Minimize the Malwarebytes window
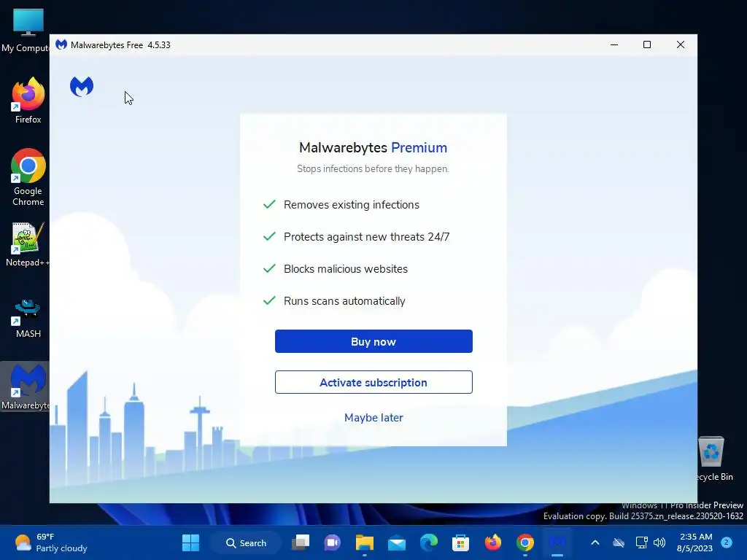This screenshot has height=560, width=747. 614,44
